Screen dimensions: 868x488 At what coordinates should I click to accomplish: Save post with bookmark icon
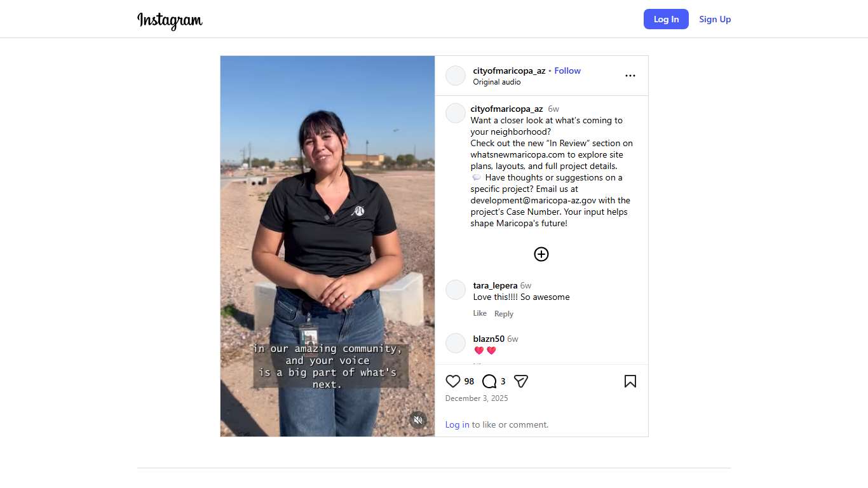click(630, 381)
